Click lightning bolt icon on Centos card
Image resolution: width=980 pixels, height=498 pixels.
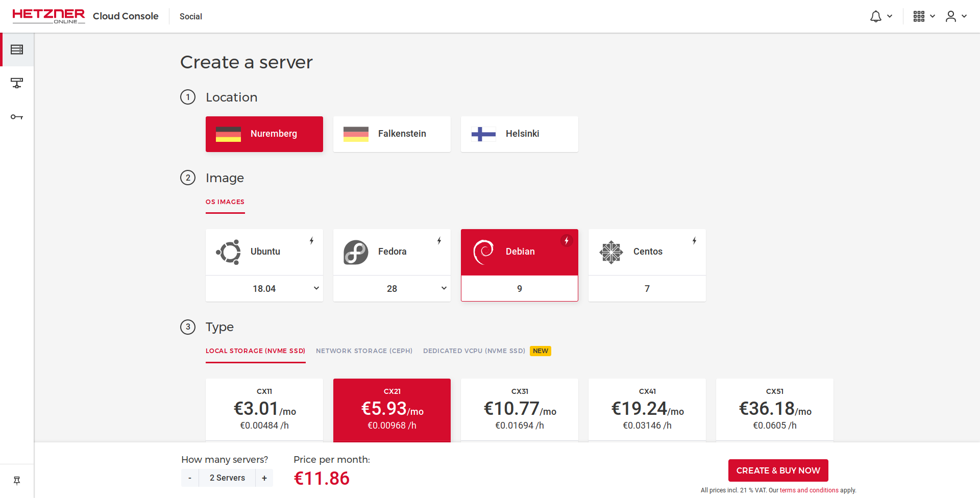(694, 240)
